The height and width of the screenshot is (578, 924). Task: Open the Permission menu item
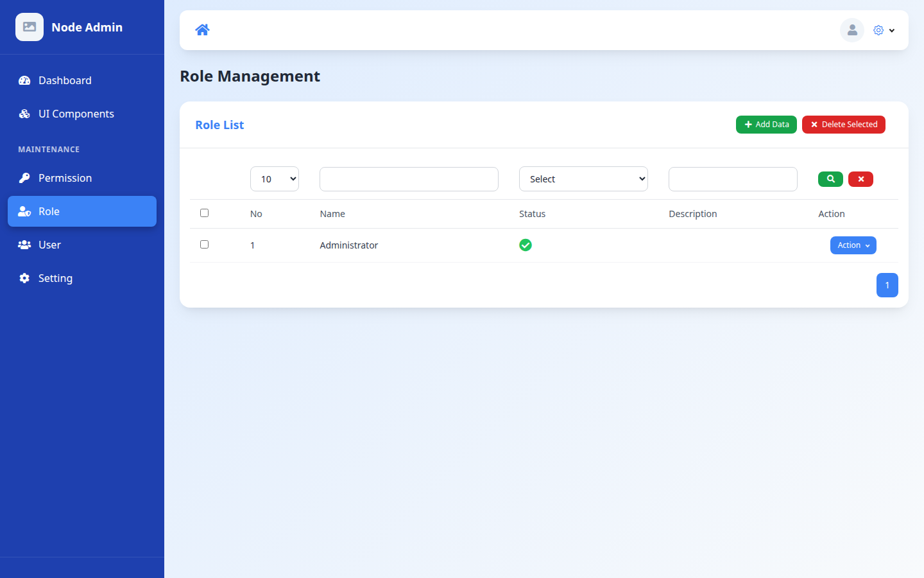[x=82, y=178]
